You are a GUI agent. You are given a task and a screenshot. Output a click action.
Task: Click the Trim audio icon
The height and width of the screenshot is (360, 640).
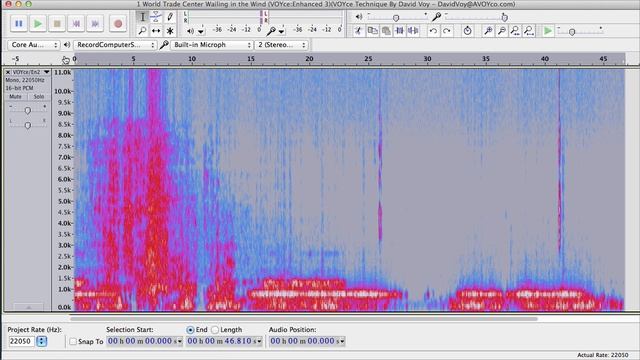click(400, 31)
